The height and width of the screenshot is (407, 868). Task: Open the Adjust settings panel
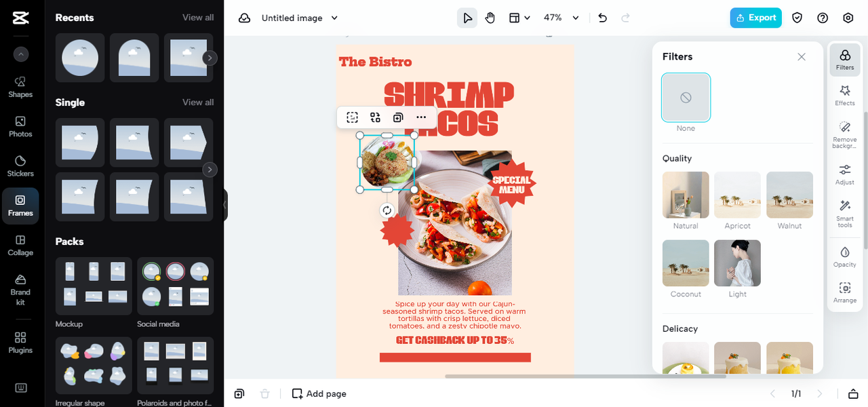click(x=845, y=174)
